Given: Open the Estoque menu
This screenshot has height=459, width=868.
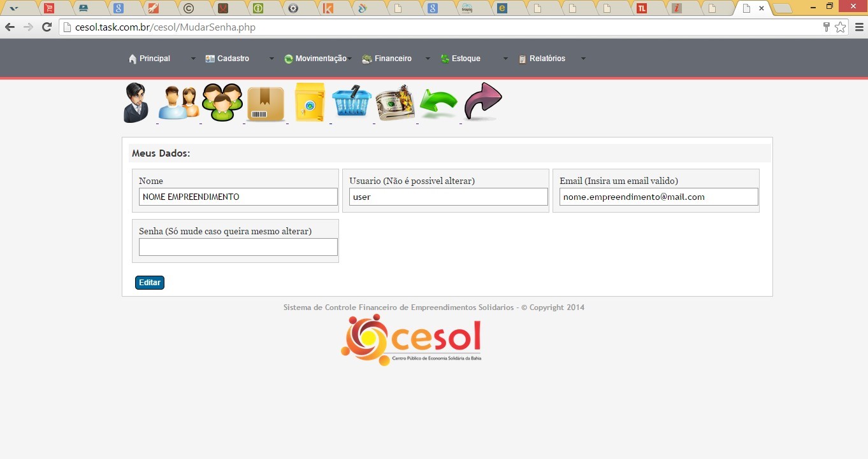Looking at the screenshot, I should [465, 59].
